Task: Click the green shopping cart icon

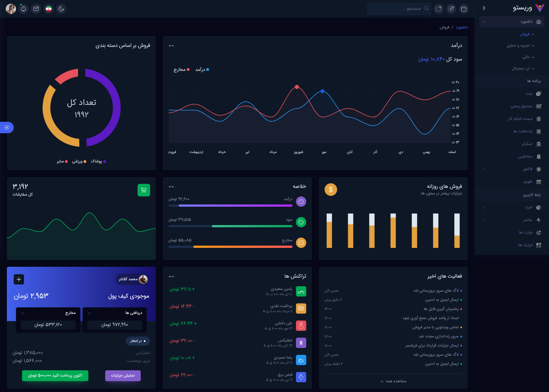Action: click(144, 190)
